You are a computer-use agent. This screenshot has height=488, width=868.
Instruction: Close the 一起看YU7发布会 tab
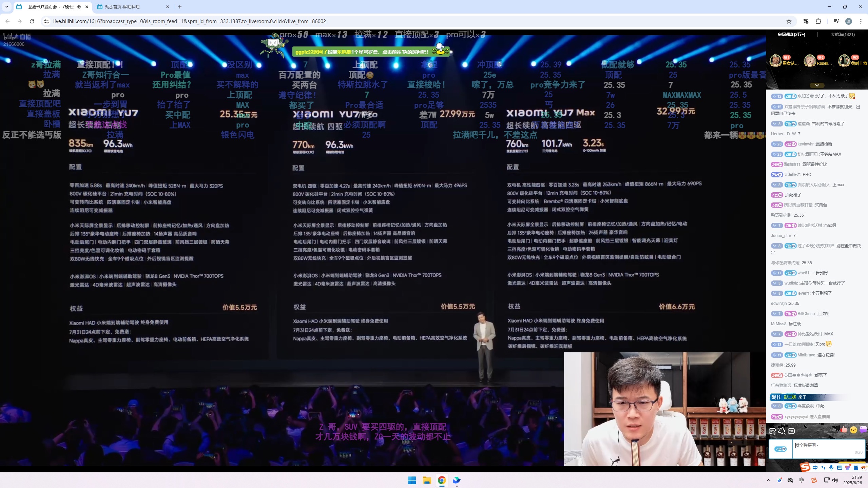pos(87,7)
